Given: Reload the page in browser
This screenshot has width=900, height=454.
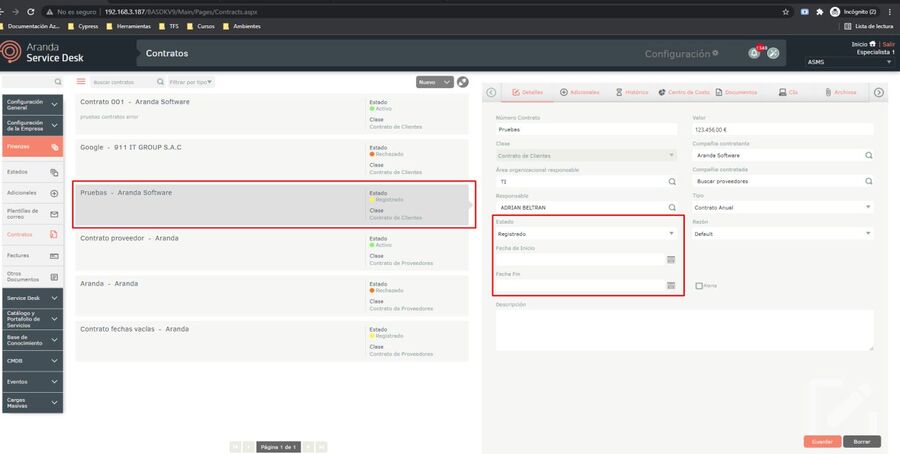Looking at the screenshot, I should pos(30,11).
